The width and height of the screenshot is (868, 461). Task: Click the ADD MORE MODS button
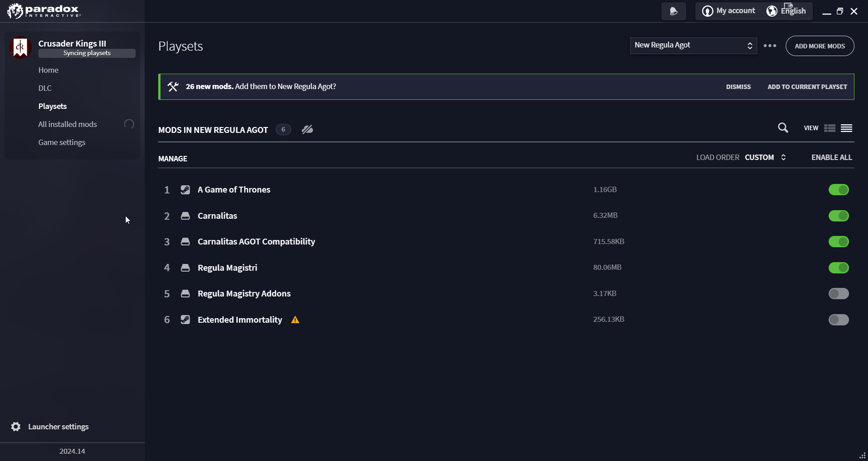[820, 46]
